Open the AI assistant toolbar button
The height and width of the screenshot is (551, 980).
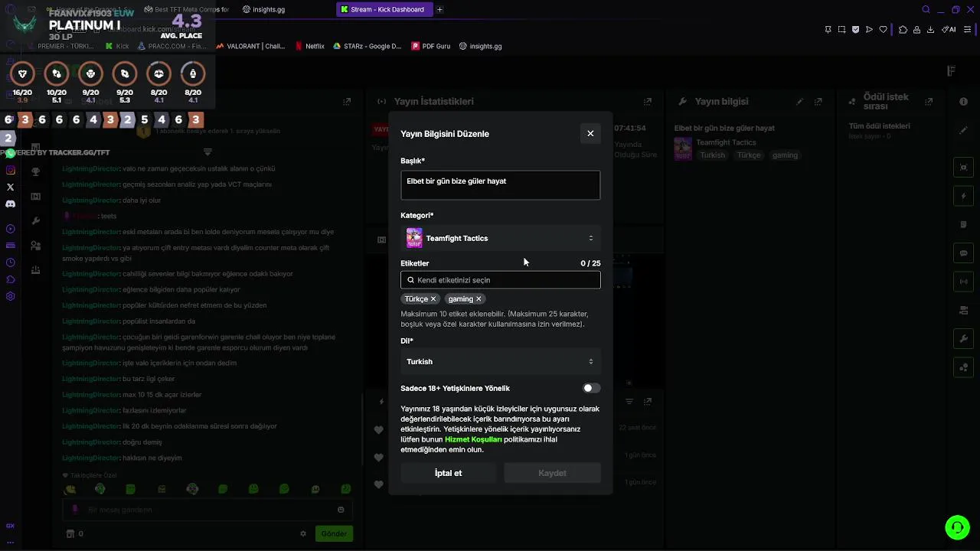click(x=949, y=30)
